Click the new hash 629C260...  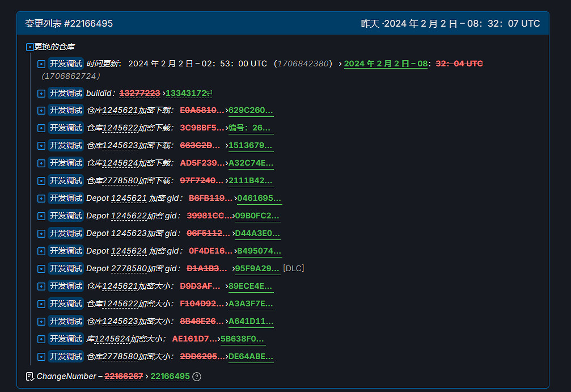251,111
